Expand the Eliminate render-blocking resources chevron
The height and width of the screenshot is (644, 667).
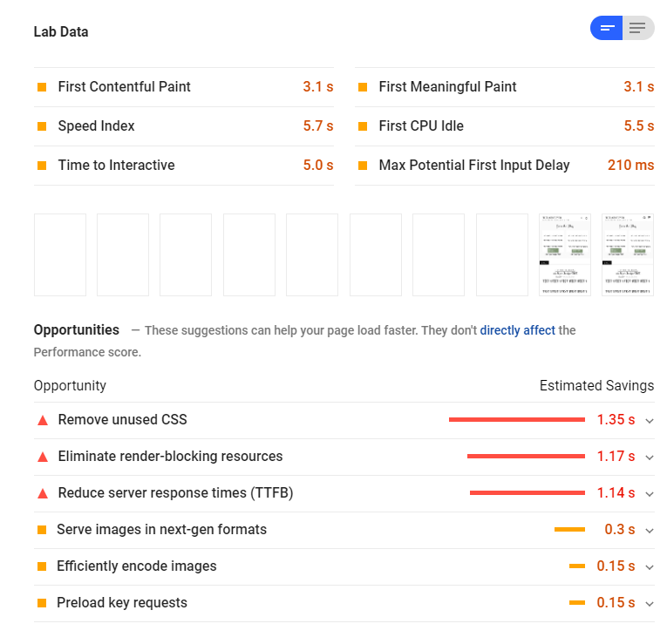pos(650,458)
